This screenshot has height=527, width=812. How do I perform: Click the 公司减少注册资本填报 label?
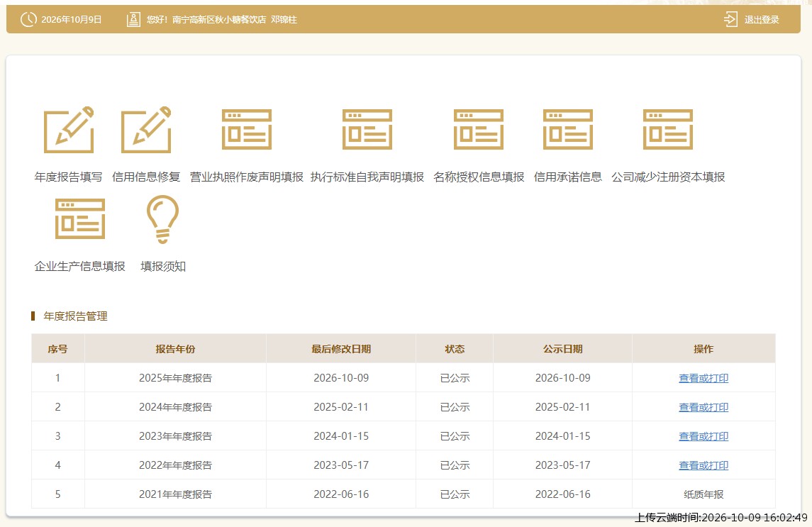point(668,177)
